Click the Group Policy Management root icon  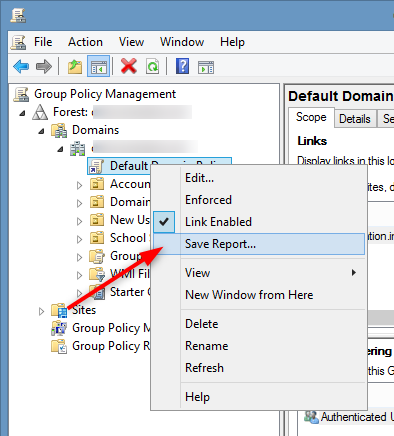tap(21, 94)
